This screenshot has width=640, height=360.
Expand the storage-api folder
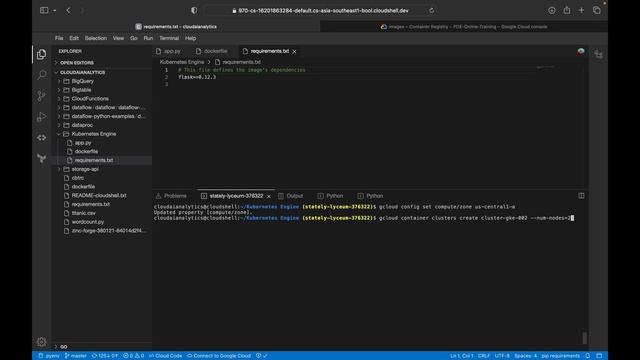(85, 169)
